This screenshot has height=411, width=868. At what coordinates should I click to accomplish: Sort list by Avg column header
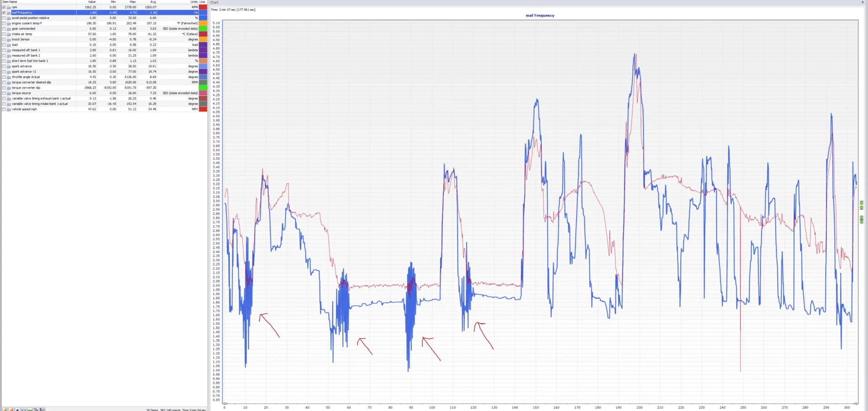[153, 2]
